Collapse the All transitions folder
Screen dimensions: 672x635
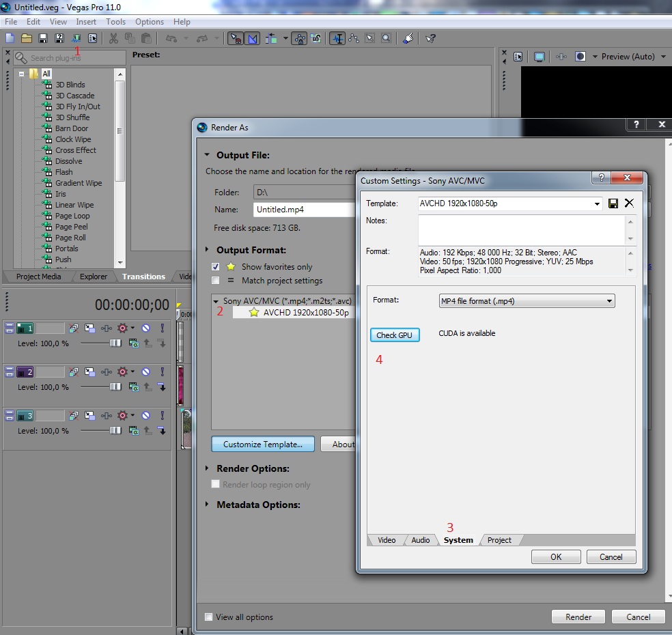coord(21,74)
